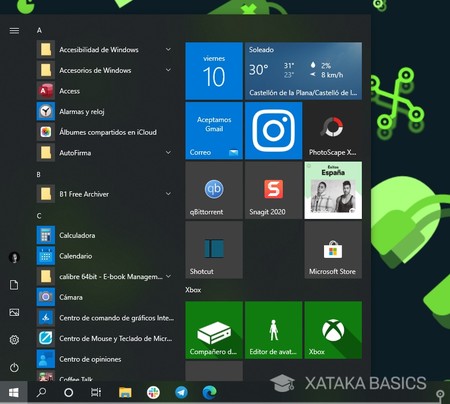
Task: Expand calibre 64bit folder chevron
Action: 168,276
